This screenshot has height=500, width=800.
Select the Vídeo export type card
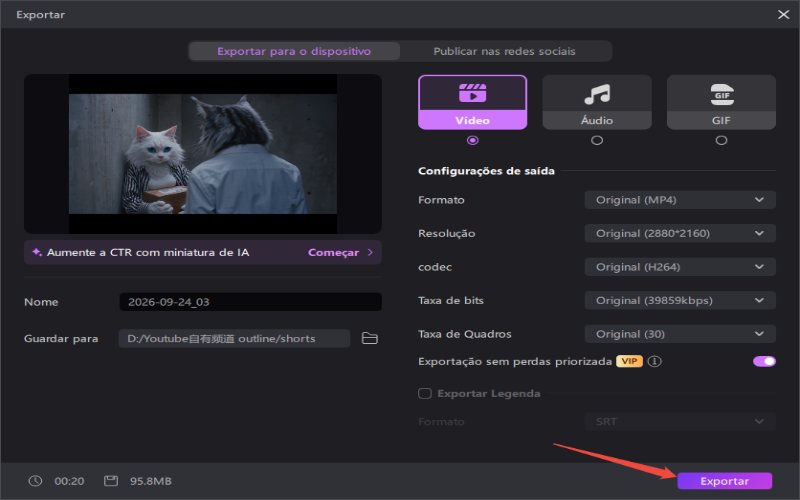tap(472, 102)
